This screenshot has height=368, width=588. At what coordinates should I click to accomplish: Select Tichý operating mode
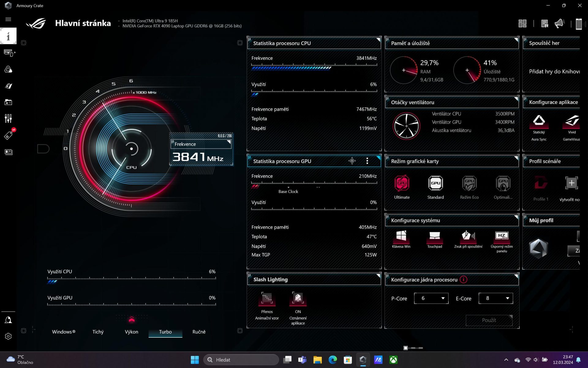click(98, 332)
